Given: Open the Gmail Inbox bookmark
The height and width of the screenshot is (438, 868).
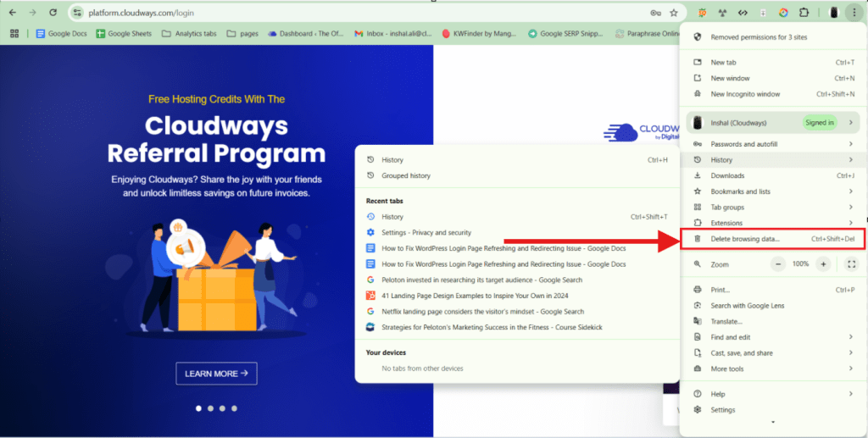Looking at the screenshot, I should coord(393,34).
